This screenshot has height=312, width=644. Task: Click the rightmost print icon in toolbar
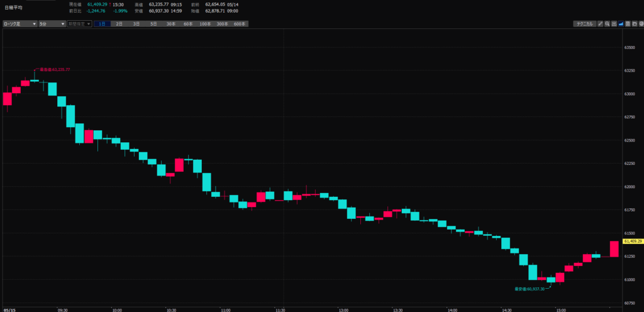[x=641, y=24]
